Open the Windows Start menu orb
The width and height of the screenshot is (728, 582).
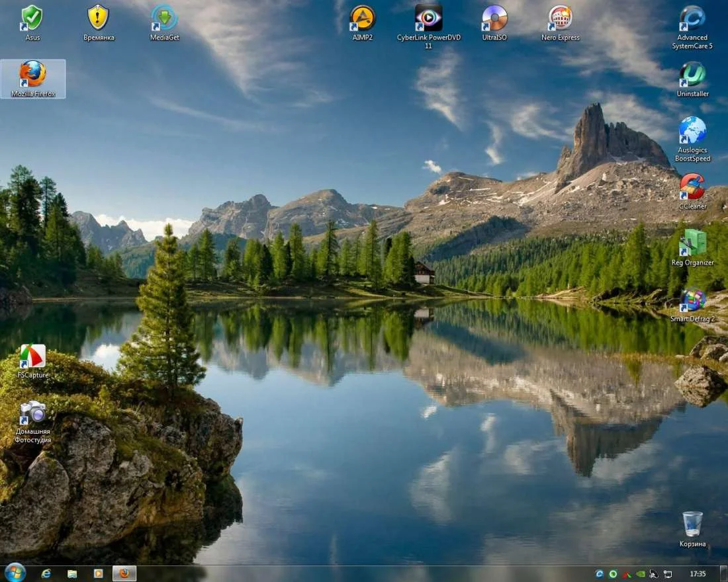tap(15, 573)
